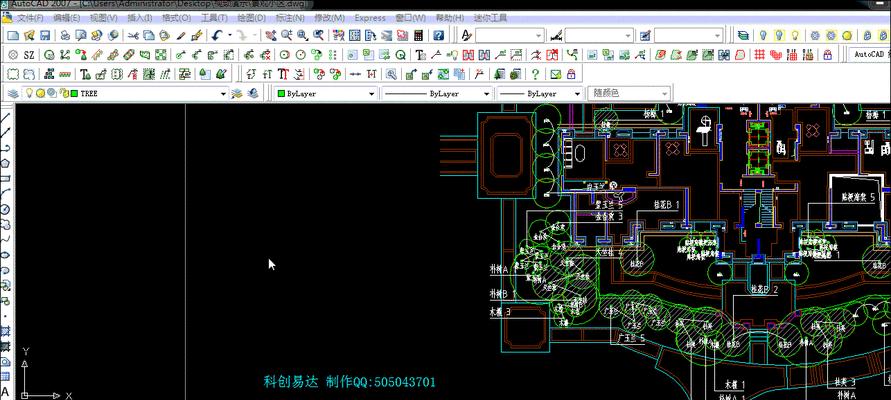891x400 pixels.
Task: Open the Layer Properties Manager icon beside TREE
Action: [x=13, y=93]
